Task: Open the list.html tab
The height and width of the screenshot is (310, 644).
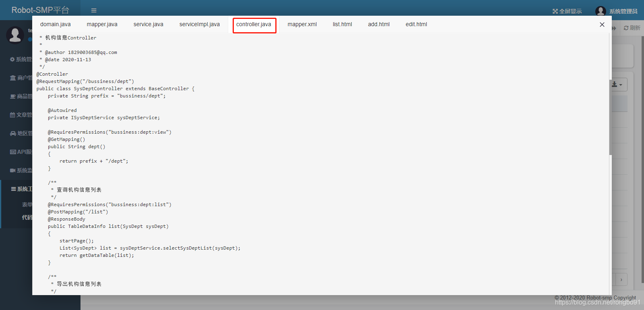Action: [x=342, y=24]
